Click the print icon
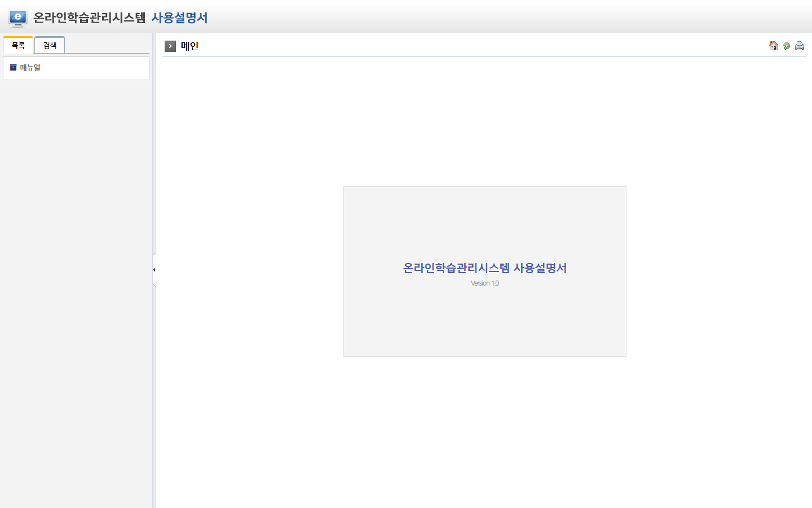 pyautogui.click(x=800, y=46)
